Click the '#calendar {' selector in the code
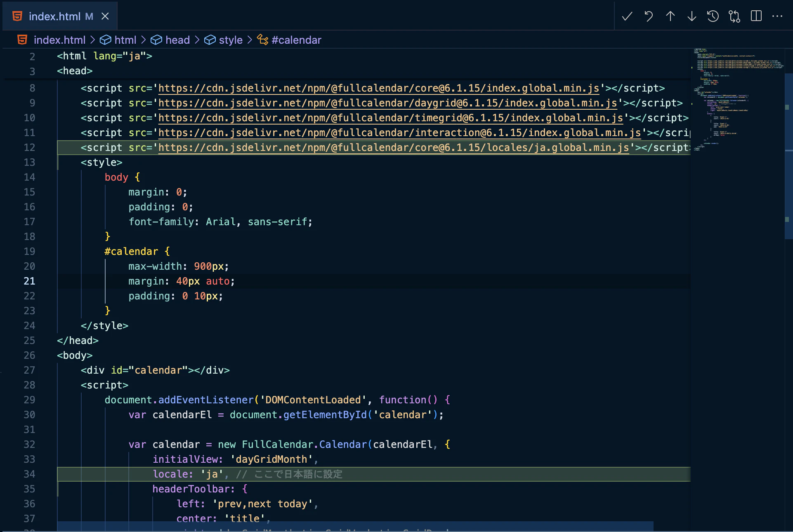 [x=137, y=252]
